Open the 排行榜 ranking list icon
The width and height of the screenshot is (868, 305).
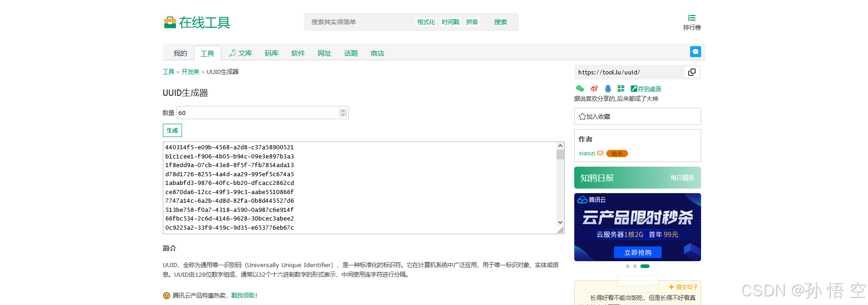point(692,18)
